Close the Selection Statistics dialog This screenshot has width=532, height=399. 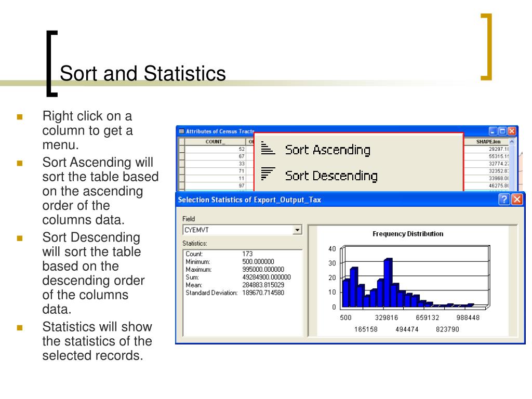(x=517, y=199)
